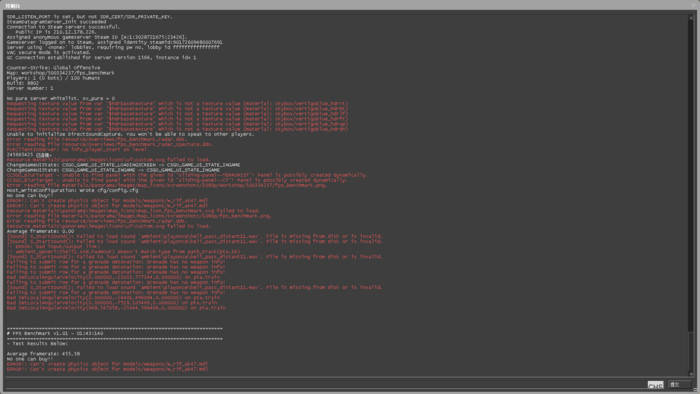Click the 'VAC secure mode is activated' line
Image resolution: width=700 pixels, height=394 pixels.
[48, 52]
